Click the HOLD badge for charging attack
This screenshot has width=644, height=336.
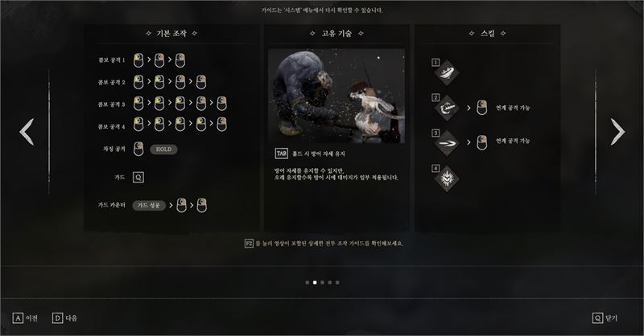pos(163,150)
